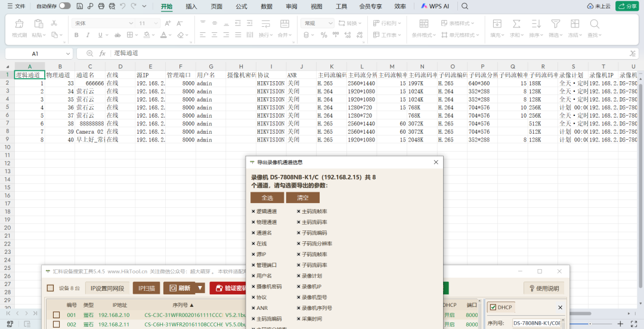Click the 使用说明 help button
The height and width of the screenshot is (329, 644).
544,288
